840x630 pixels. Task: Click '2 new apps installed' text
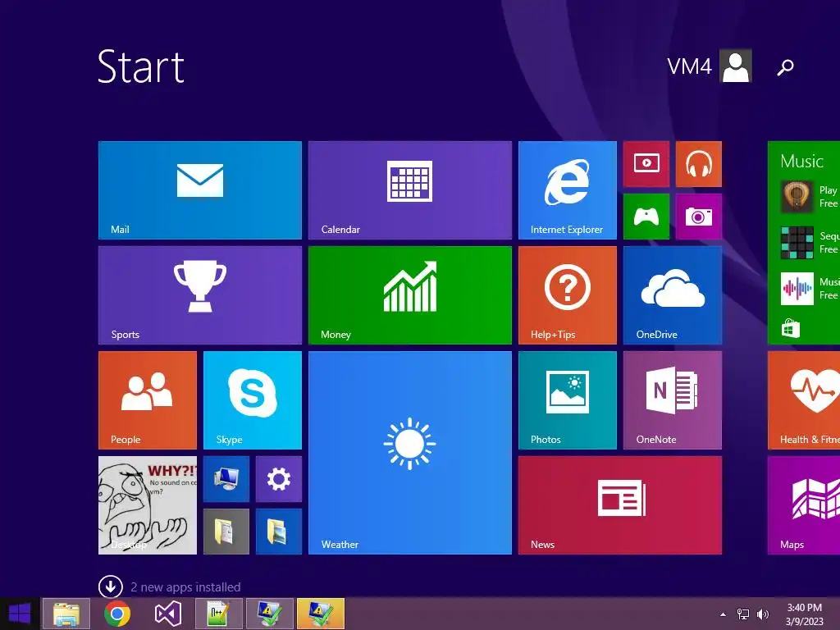(185, 587)
